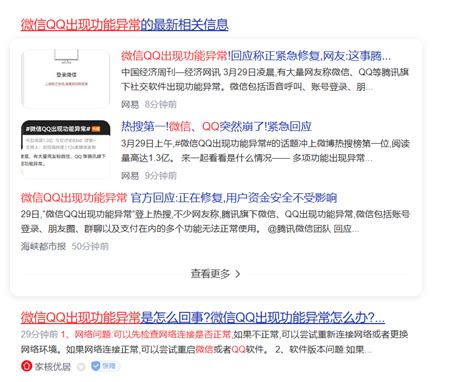Open article 官方回应:正在修复,用户资金安全不受影响
This screenshot has height=382, width=474.
coord(179,198)
